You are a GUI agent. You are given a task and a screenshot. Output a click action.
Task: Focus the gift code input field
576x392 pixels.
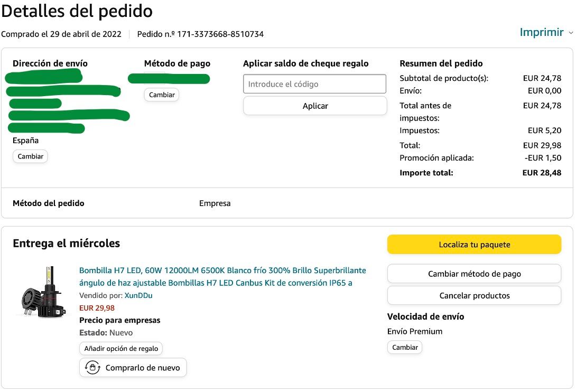pyautogui.click(x=314, y=84)
